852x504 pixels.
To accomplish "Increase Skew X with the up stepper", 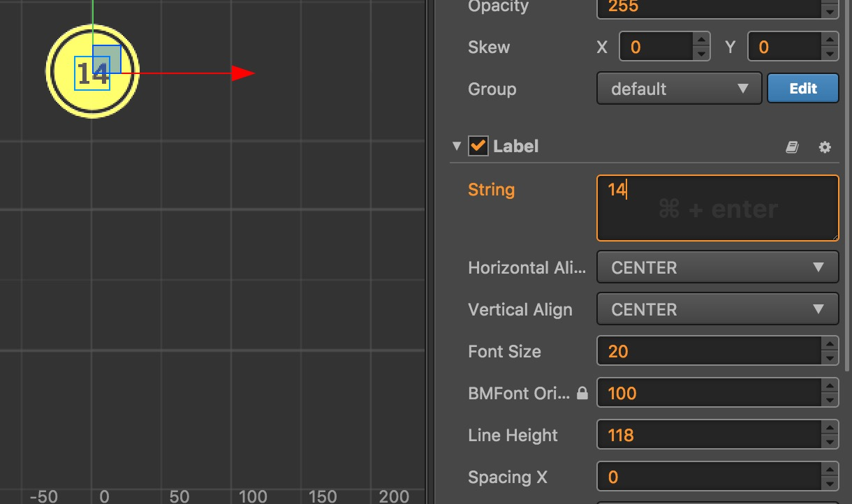I will point(701,40).
